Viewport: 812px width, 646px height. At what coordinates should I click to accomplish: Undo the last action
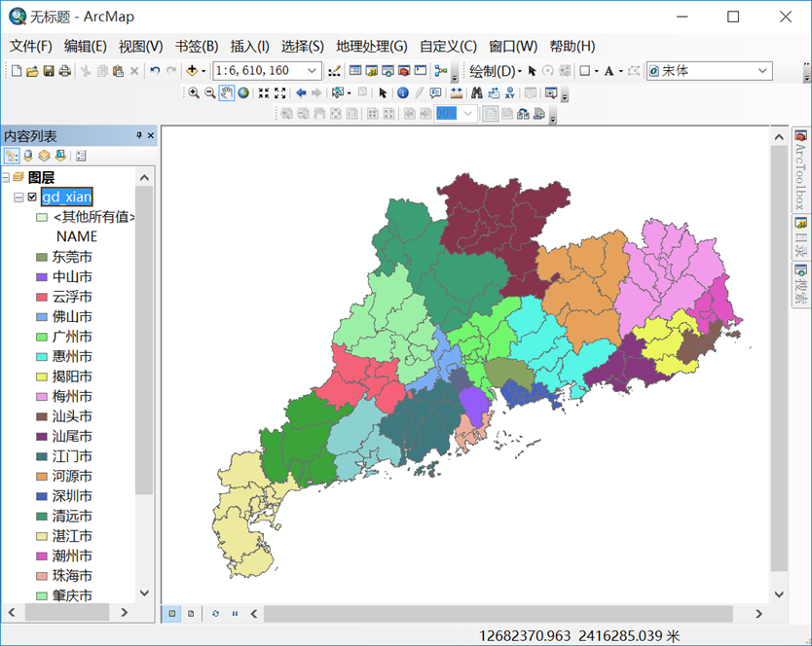tap(155, 71)
